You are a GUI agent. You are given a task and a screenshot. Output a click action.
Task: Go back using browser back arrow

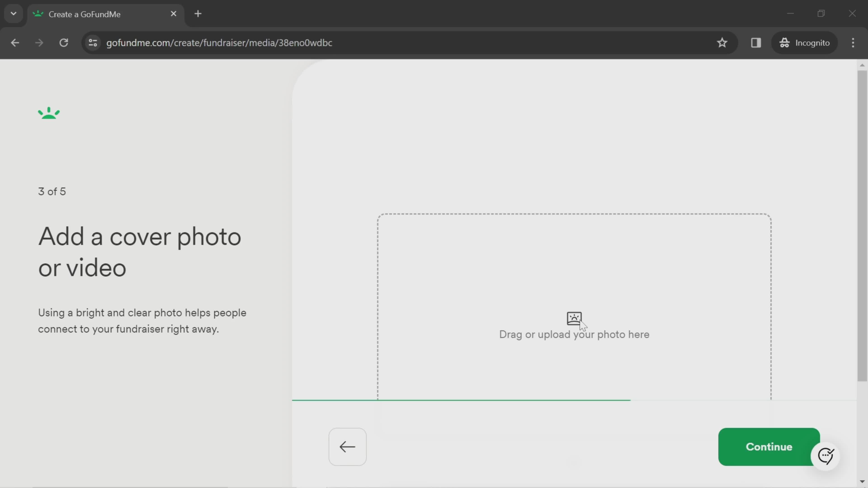coord(15,43)
